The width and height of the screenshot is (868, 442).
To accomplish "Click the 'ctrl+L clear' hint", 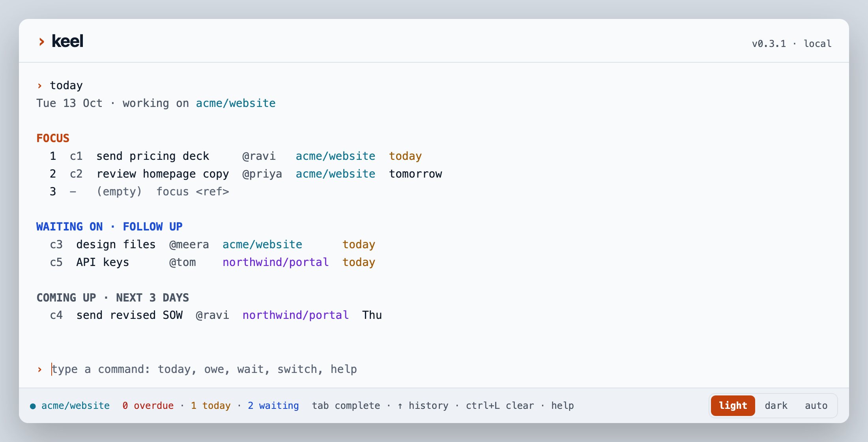I will pyautogui.click(x=499, y=406).
